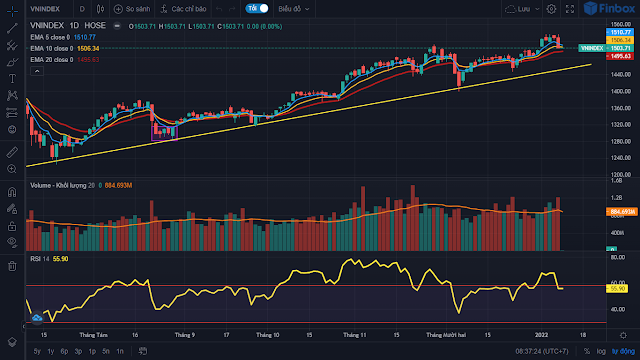Open So sánh compare option
This screenshot has height=360, width=640.
click(x=132, y=9)
